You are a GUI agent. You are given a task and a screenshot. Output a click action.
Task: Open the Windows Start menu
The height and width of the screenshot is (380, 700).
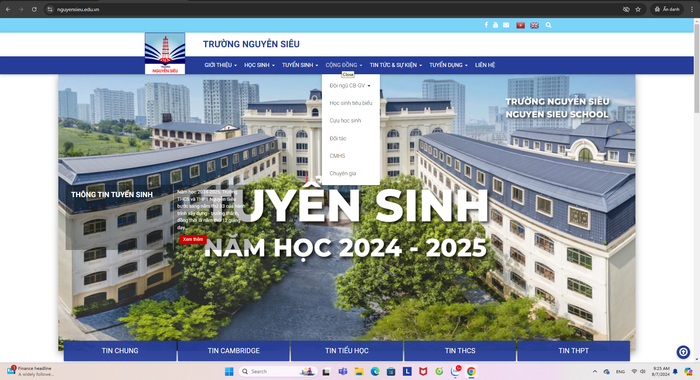pos(229,372)
